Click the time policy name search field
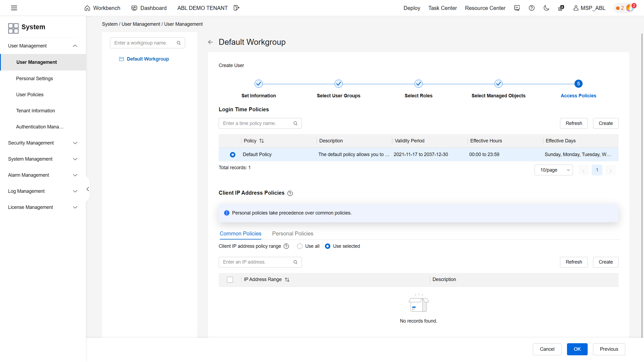Screen dimensions: 644x362 pyautogui.click(x=256, y=123)
